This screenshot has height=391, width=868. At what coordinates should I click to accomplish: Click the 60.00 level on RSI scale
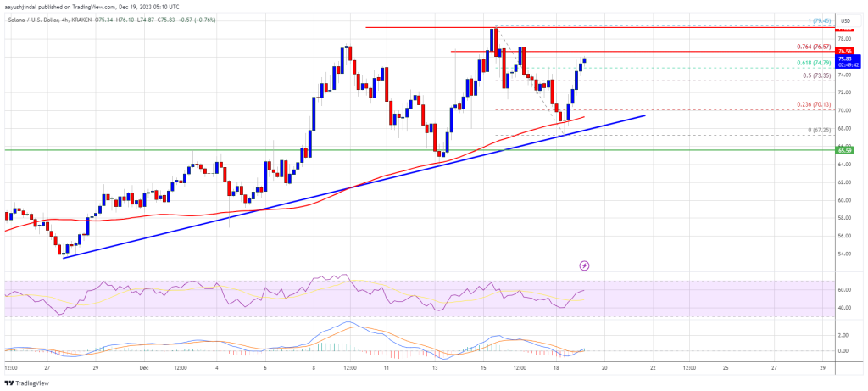(x=845, y=290)
